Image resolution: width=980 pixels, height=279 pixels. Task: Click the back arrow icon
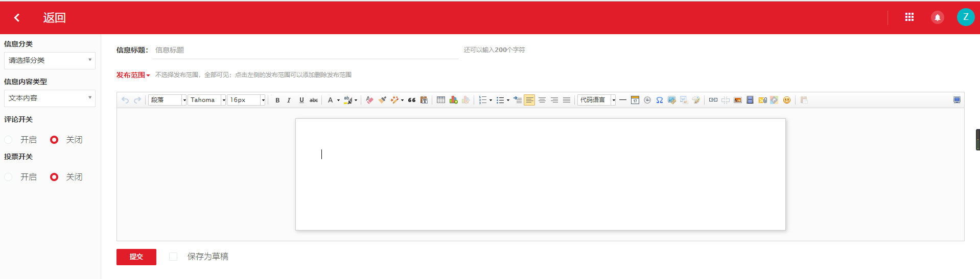point(17,18)
